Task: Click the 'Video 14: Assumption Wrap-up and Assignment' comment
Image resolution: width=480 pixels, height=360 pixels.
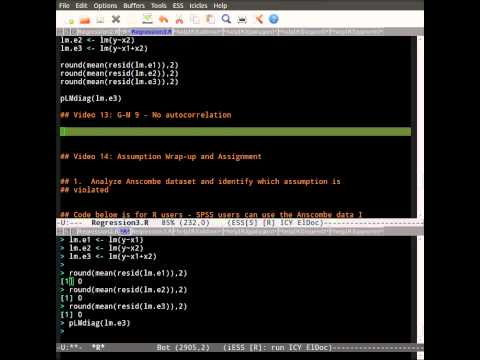Action: (x=161, y=157)
